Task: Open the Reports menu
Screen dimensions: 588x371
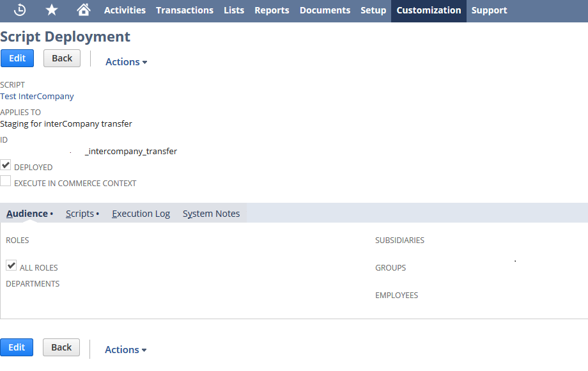Action: (272, 10)
